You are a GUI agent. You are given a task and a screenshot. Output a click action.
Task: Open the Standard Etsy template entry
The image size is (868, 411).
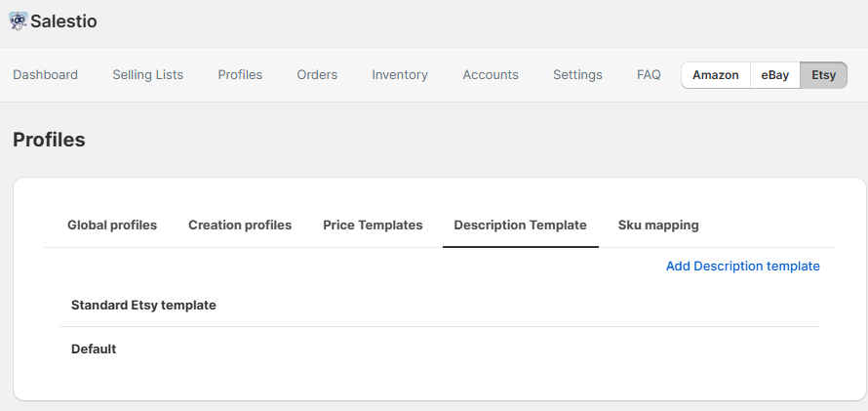coord(143,305)
